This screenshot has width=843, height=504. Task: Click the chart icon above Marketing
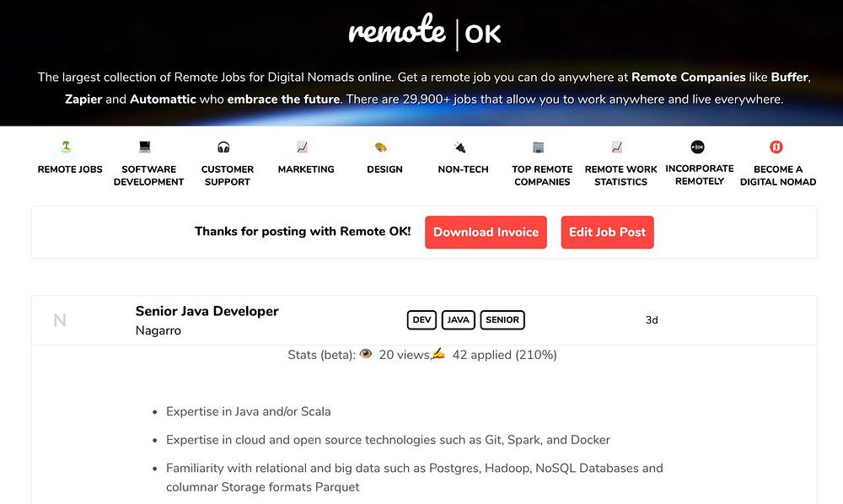(x=302, y=147)
